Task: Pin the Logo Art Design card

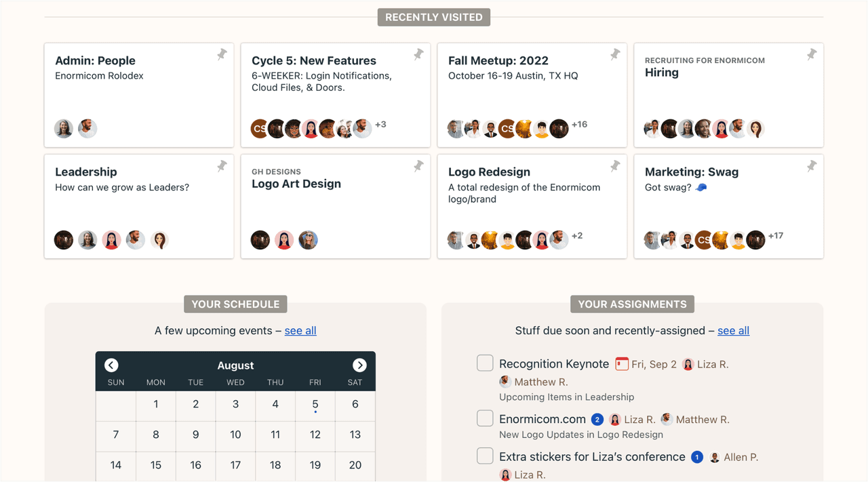Action: click(x=418, y=165)
